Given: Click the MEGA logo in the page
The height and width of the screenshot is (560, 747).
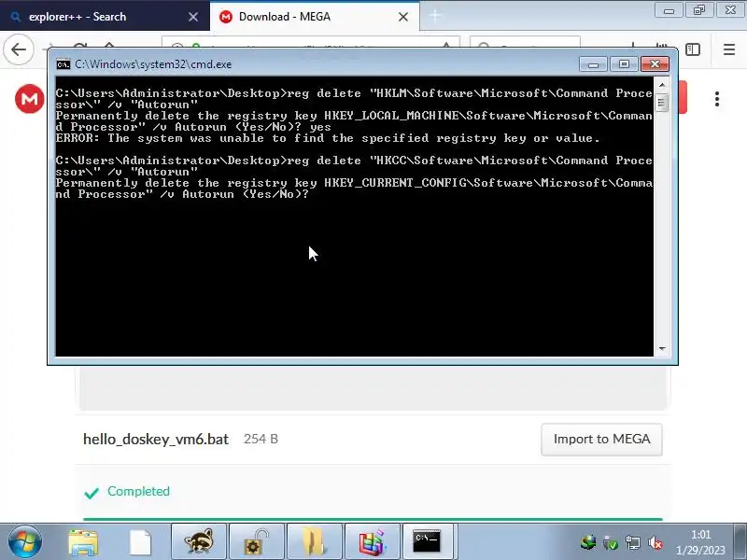Looking at the screenshot, I should click(x=30, y=99).
